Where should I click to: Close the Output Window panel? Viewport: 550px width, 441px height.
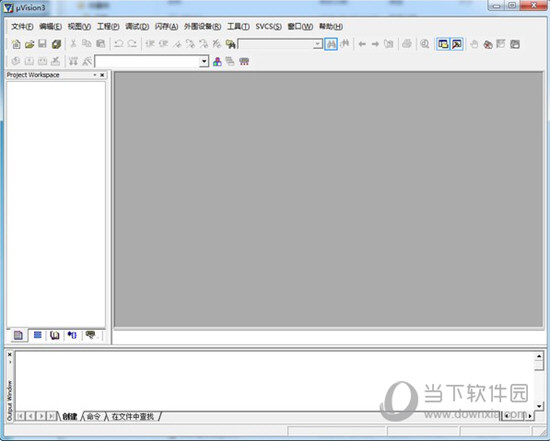pos(10,355)
